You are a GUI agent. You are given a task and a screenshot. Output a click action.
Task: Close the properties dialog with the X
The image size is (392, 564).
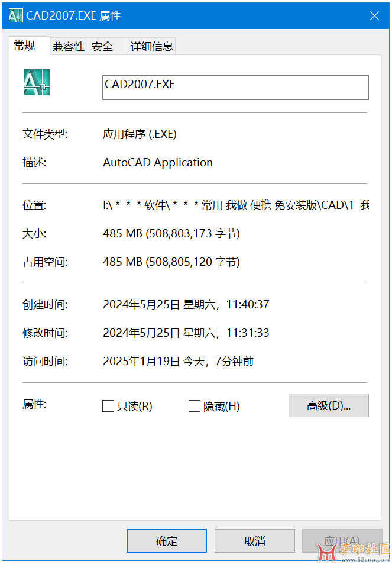pos(374,16)
